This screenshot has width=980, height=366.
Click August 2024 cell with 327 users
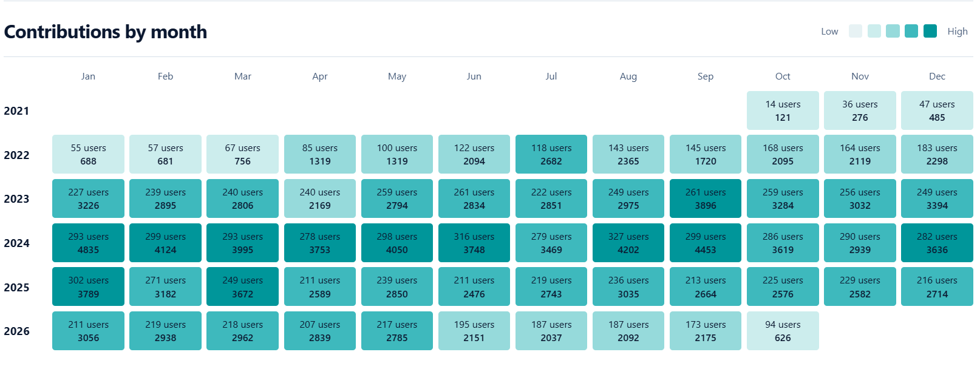pyautogui.click(x=628, y=243)
